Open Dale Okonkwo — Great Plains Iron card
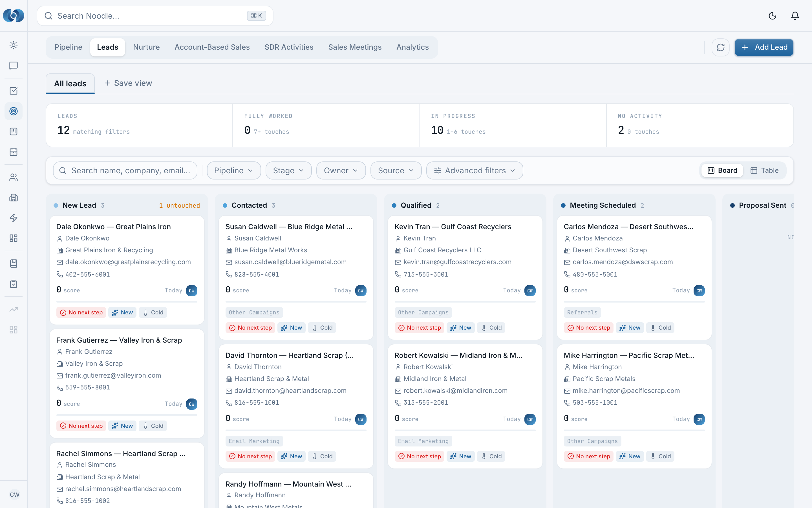Viewport: 812px width, 508px height. pyautogui.click(x=127, y=270)
